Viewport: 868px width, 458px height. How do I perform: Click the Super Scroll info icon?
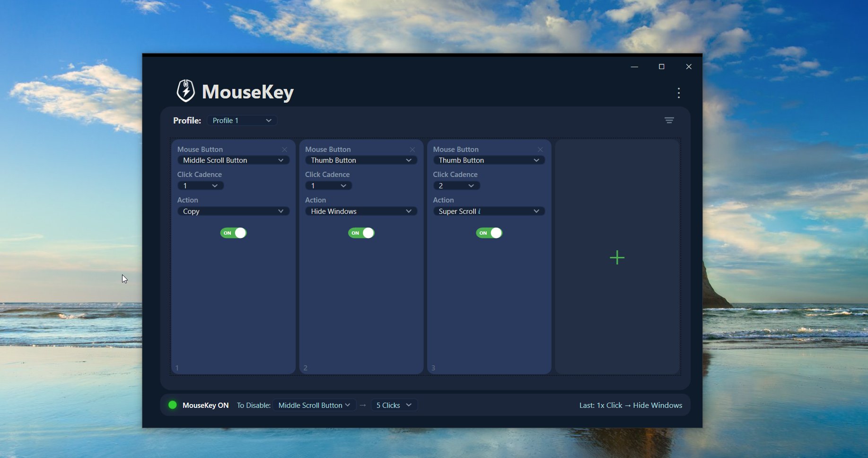coord(479,211)
